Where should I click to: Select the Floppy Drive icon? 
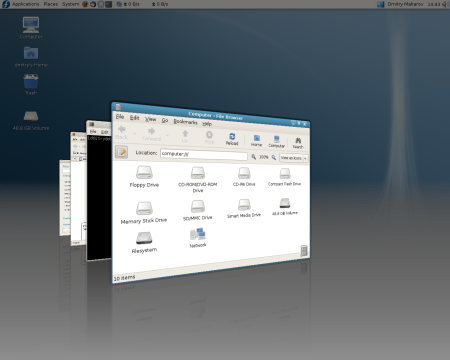(144, 177)
